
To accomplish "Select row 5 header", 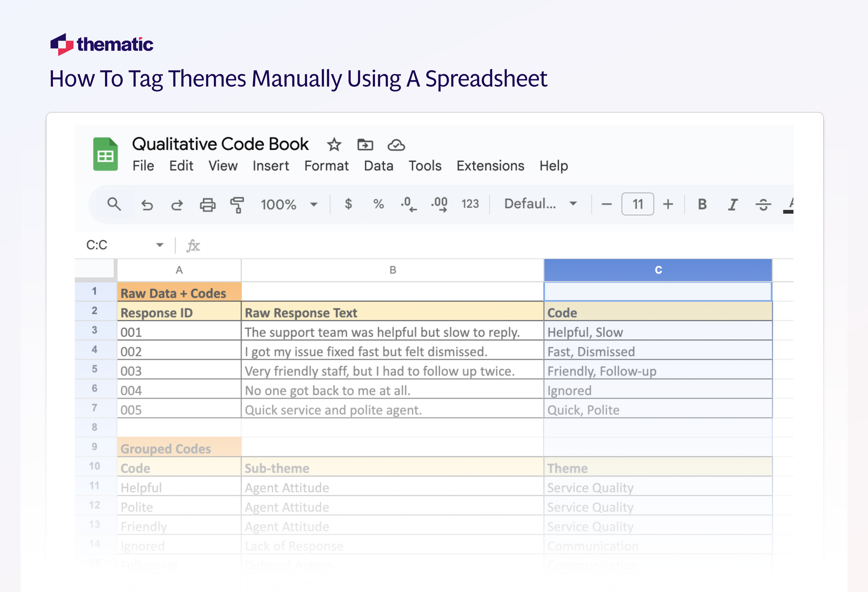I will [95, 369].
